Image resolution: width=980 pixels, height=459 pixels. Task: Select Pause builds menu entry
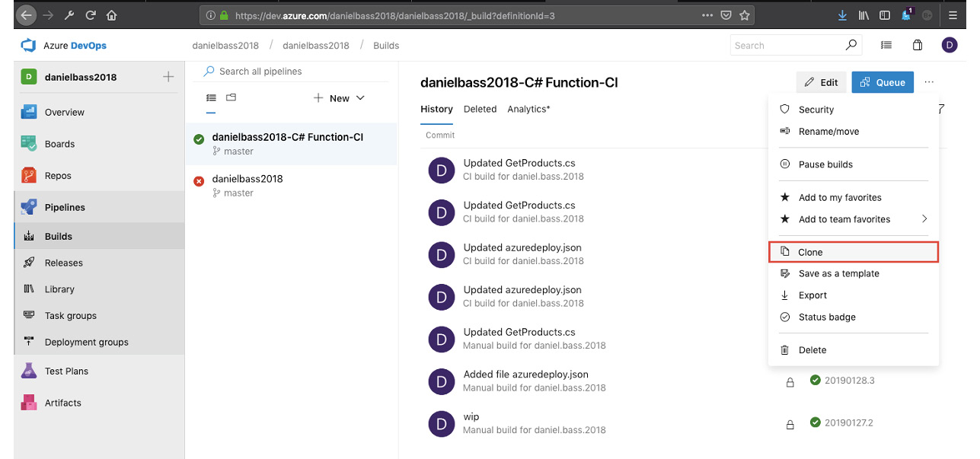(853, 164)
